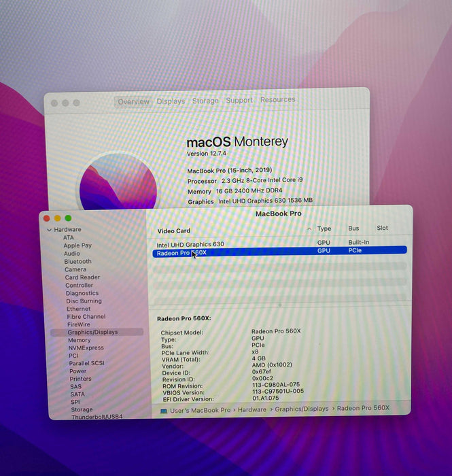Click User's MacBook Pro in path bar
Image resolution: width=452 pixels, height=476 pixels.
click(x=201, y=411)
